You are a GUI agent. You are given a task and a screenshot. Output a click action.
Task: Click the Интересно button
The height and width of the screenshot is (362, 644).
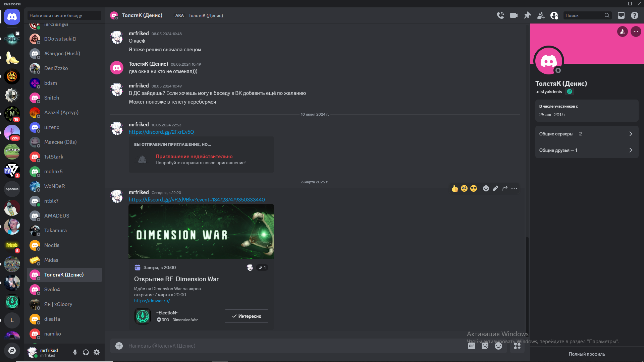click(247, 316)
